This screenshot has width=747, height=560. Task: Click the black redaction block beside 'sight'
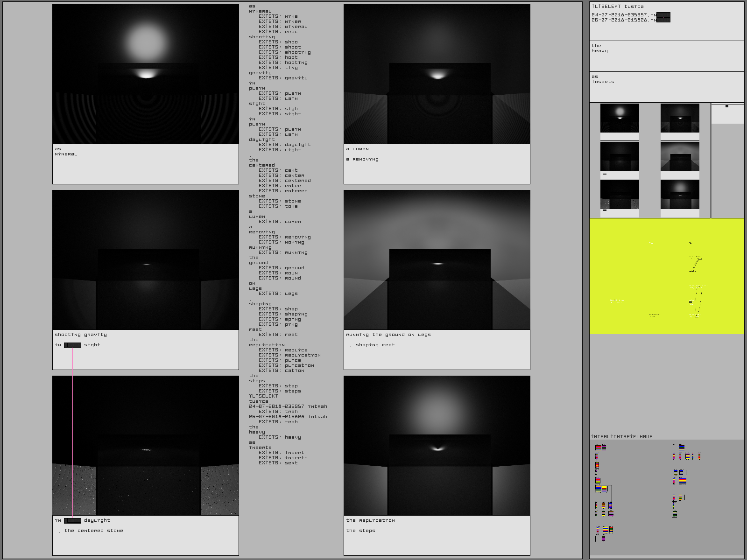click(x=73, y=345)
